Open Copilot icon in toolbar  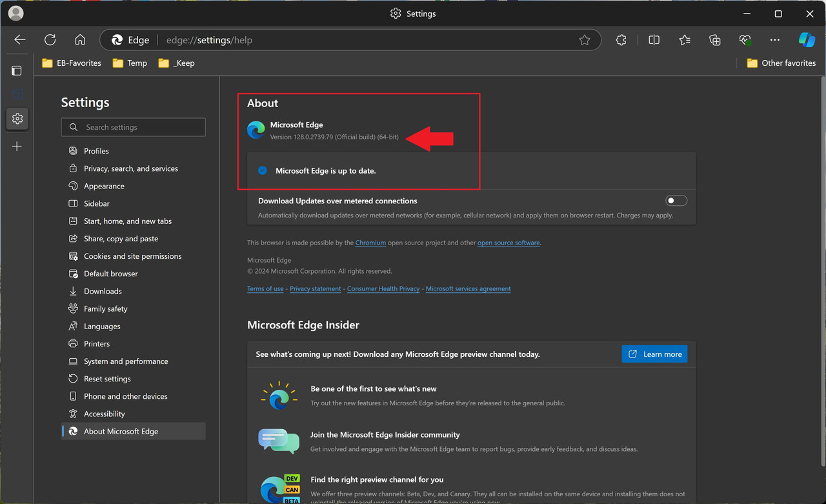pos(807,40)
